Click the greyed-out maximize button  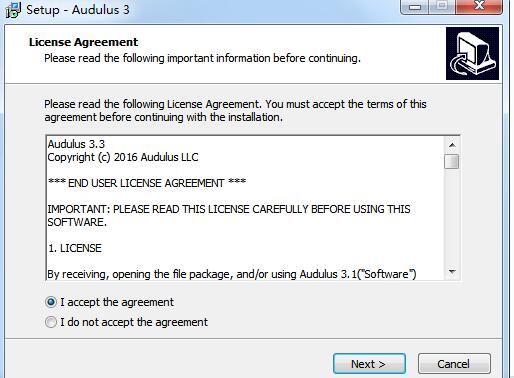pyautogui.click(x=442, y=7)
